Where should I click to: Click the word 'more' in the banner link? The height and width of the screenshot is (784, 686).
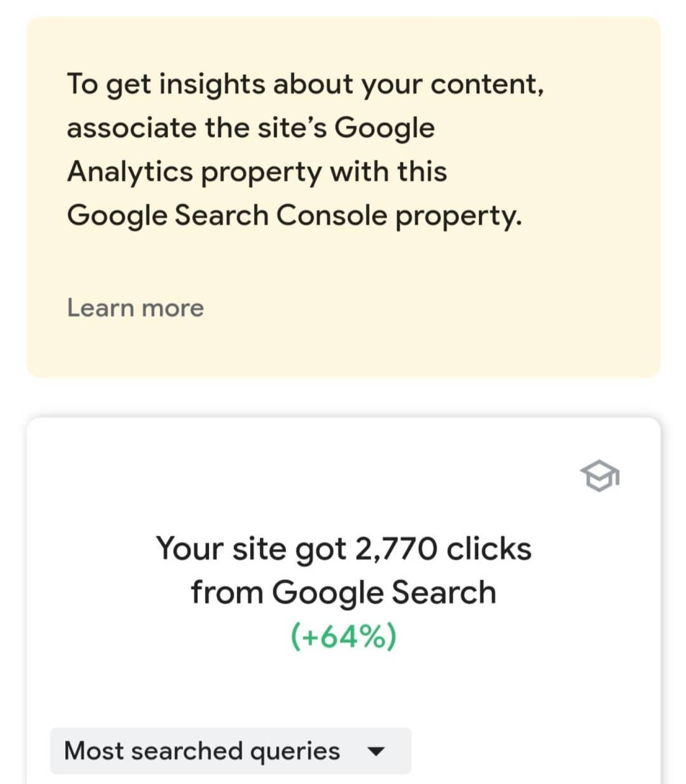(172, 308)
